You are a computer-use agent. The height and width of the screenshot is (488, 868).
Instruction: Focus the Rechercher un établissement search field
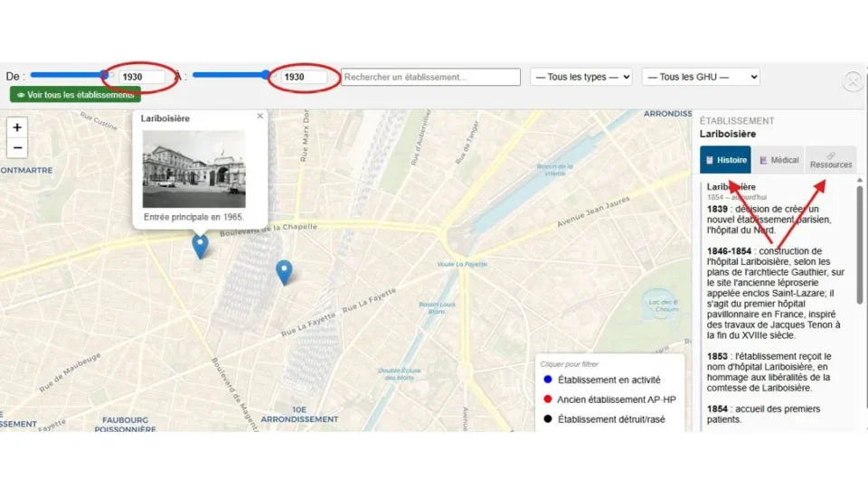click(x=430, y=77)
